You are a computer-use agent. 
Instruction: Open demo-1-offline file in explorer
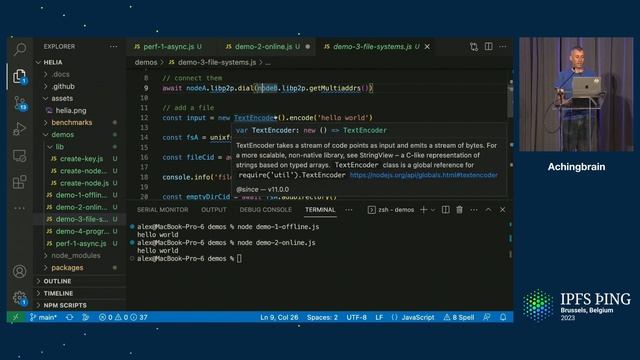tap(80, 195)
